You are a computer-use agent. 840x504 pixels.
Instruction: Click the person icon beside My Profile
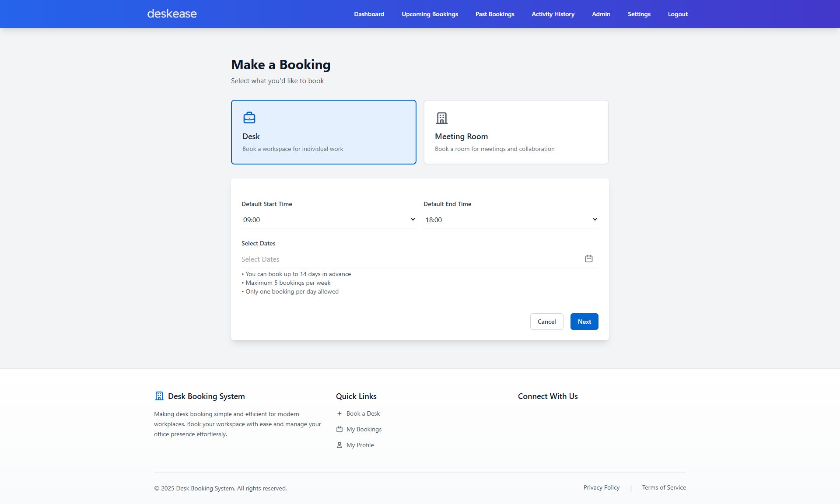click(x=339, y=445)
